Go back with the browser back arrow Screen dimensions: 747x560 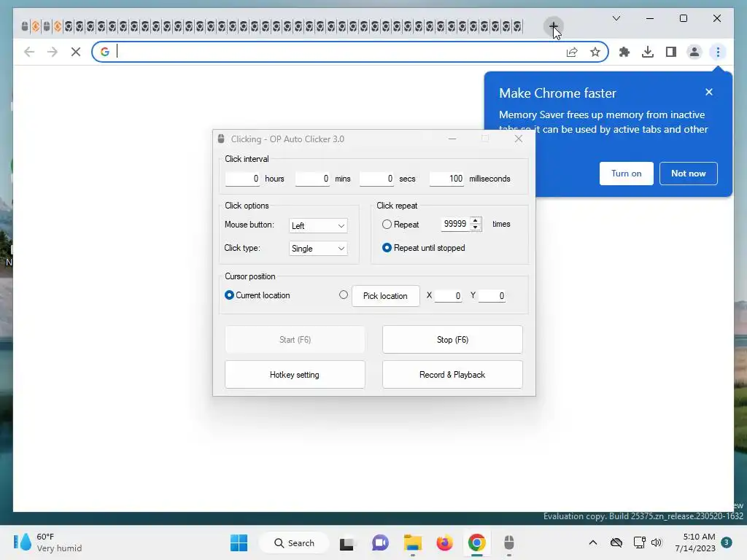coord(29,52)
